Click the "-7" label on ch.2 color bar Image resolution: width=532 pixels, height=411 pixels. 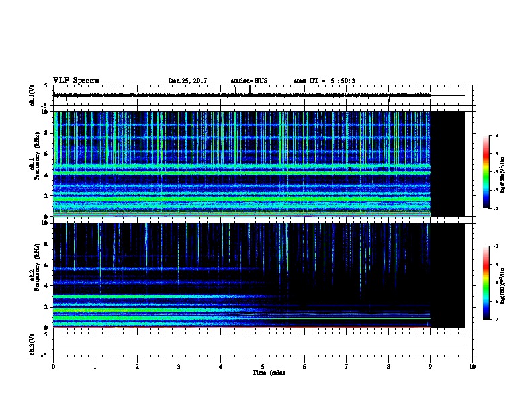tap(496, 319)
